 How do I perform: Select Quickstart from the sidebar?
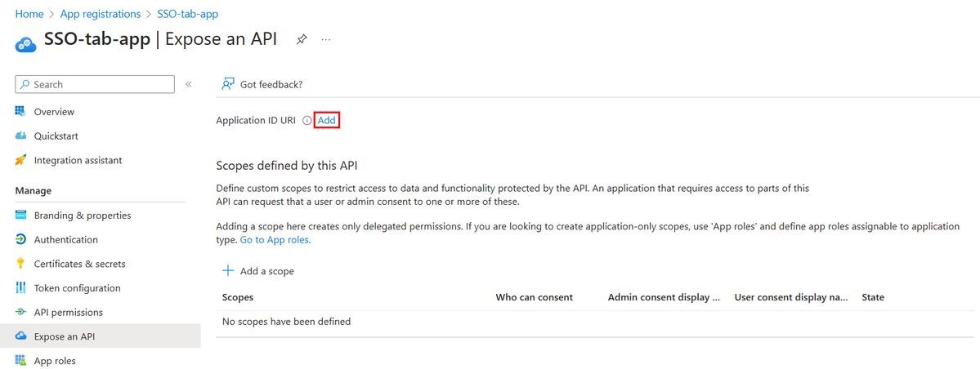[x=56, y=136]
